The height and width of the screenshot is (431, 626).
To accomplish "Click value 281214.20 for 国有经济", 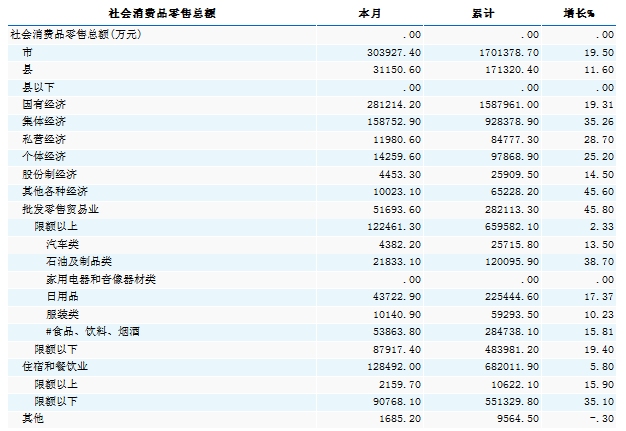I will 394,105.
